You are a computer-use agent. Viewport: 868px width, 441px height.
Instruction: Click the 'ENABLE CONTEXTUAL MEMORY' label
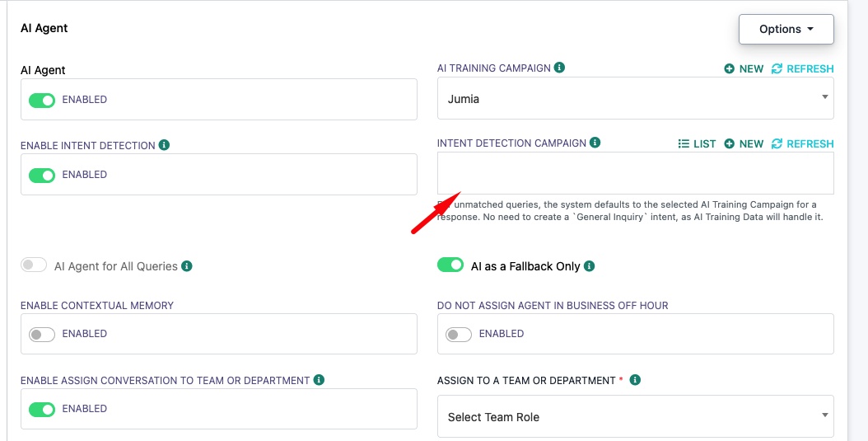point(97,305)
